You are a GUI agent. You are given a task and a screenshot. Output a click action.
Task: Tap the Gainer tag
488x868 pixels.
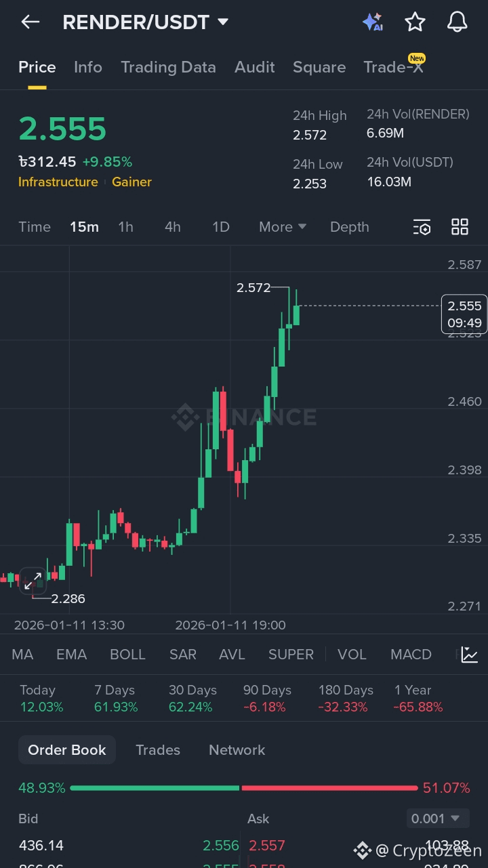point(131,182)
